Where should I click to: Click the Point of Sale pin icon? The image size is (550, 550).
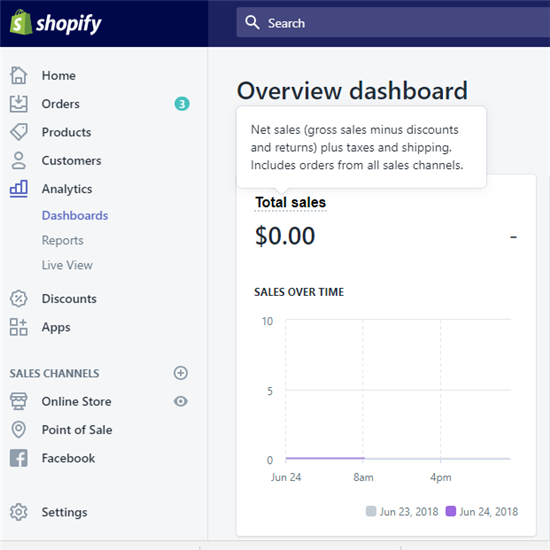pyautogui.click(x=19, y=430)
